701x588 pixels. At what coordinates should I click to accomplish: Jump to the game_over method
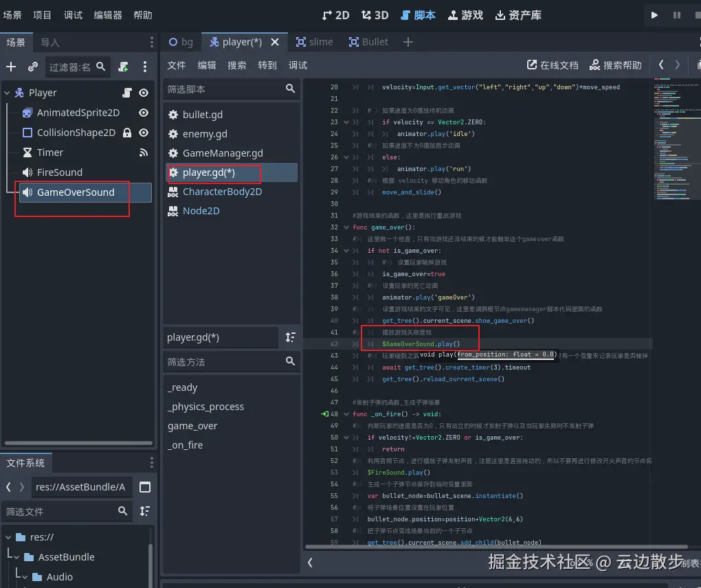(x=231, y=426)
